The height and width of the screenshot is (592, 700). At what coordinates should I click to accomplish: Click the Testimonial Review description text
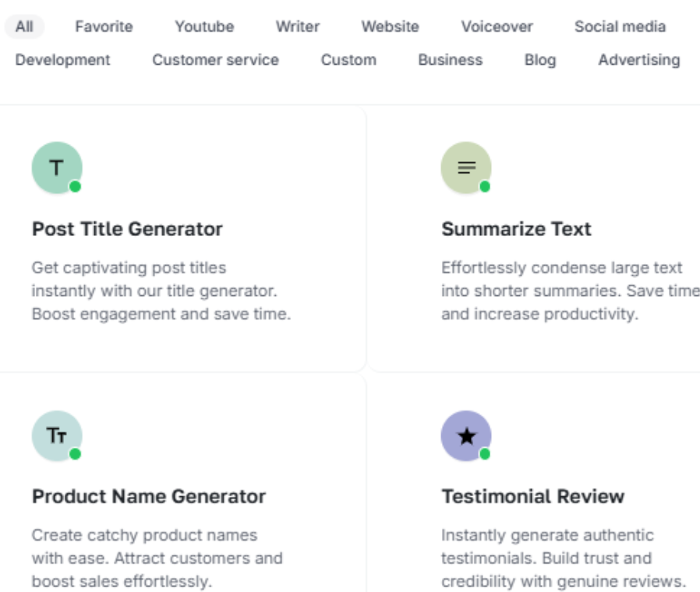(563, 558)
